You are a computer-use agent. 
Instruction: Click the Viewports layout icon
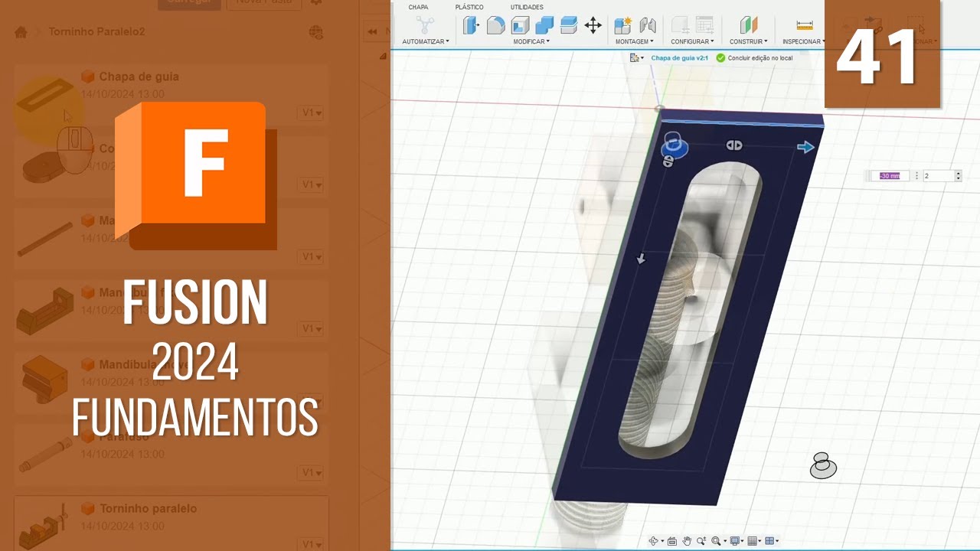770,541
